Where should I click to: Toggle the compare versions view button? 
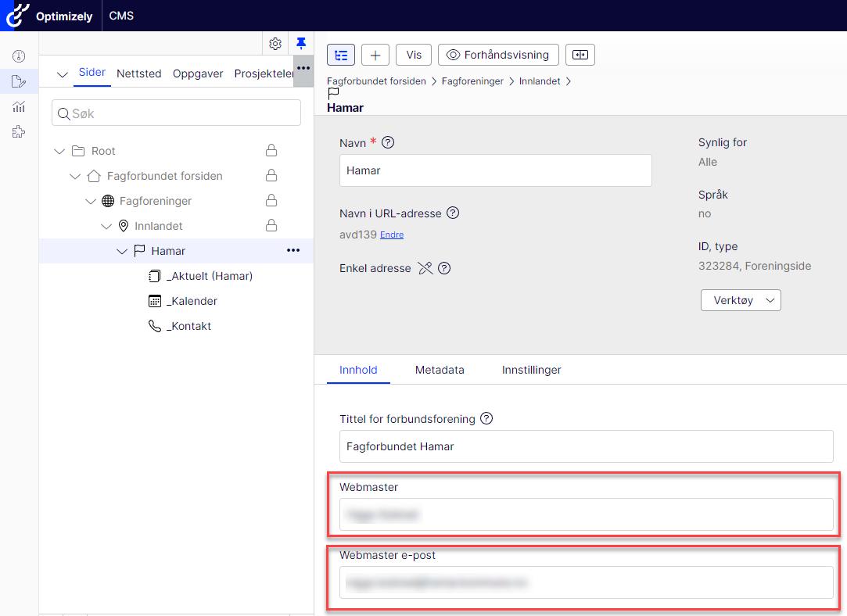[x=580, y=55]
